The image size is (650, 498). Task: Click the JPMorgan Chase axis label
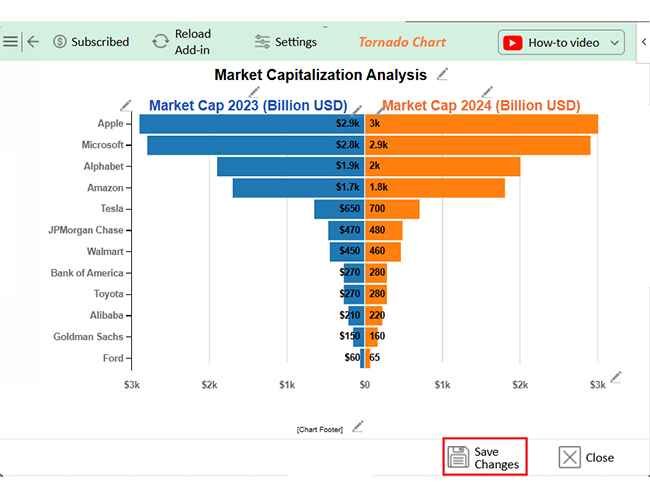(86, 230)
